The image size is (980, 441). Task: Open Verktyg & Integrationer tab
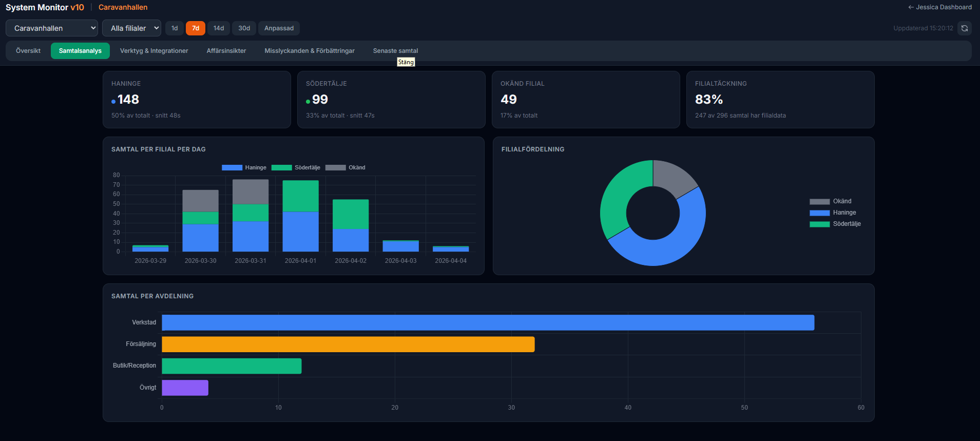pyautogui.click(x=154, y=51)
